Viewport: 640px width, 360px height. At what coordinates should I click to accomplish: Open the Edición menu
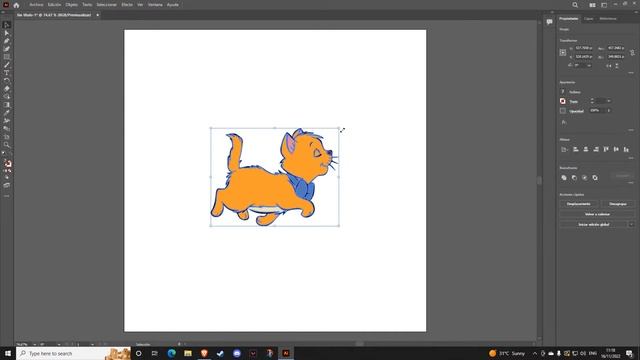point(54,5)
